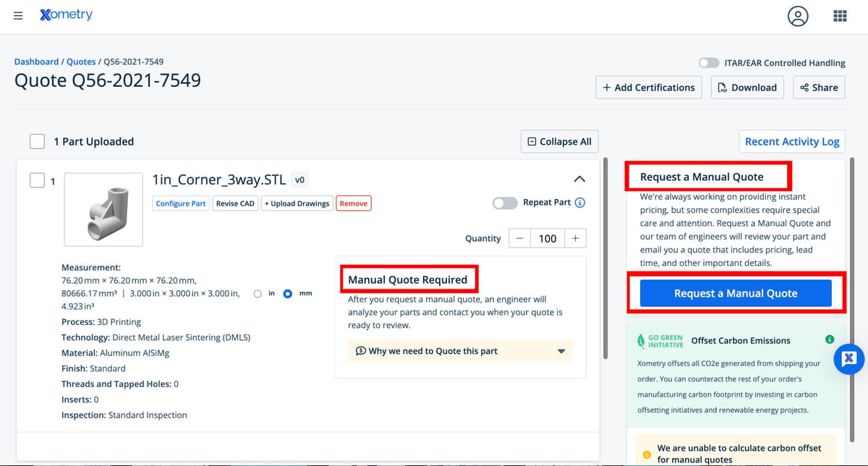The width and height of the screenshot is (868, 466).
Task: Click the Xometry logo
Action: click(x=66, y=14)
